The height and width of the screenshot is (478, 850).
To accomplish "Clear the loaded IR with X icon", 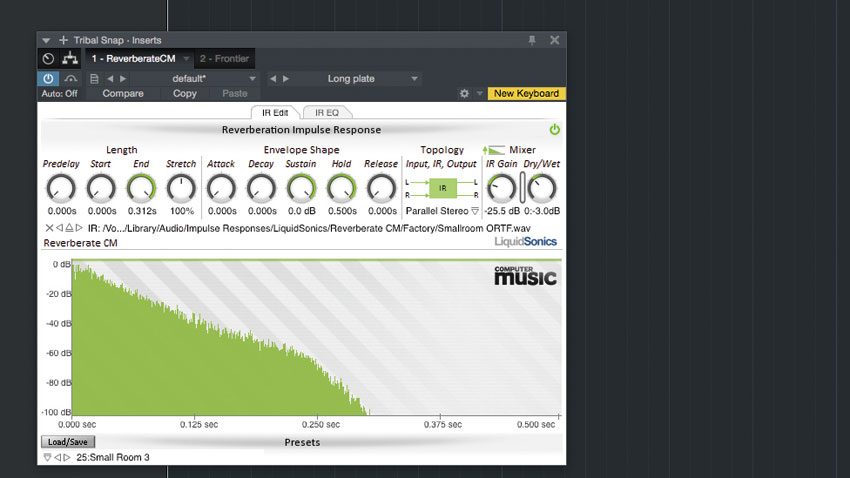I will 49,228.
